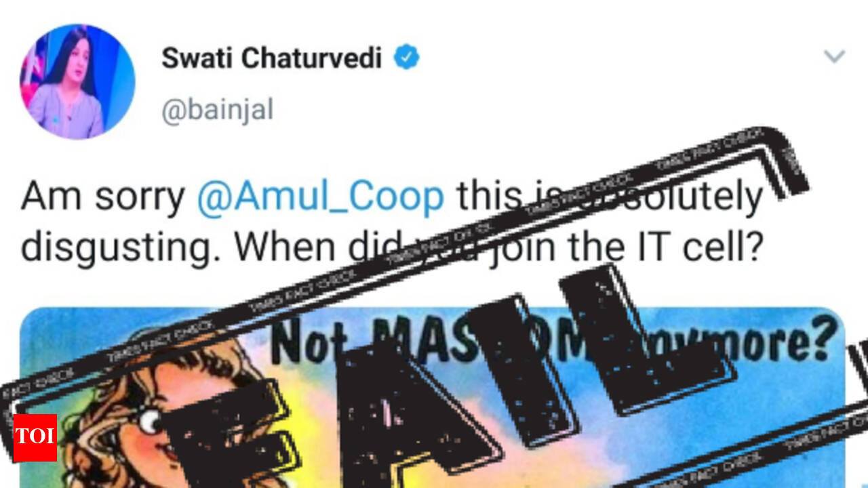Visit the @bainjal handle

tap(217, 109)
